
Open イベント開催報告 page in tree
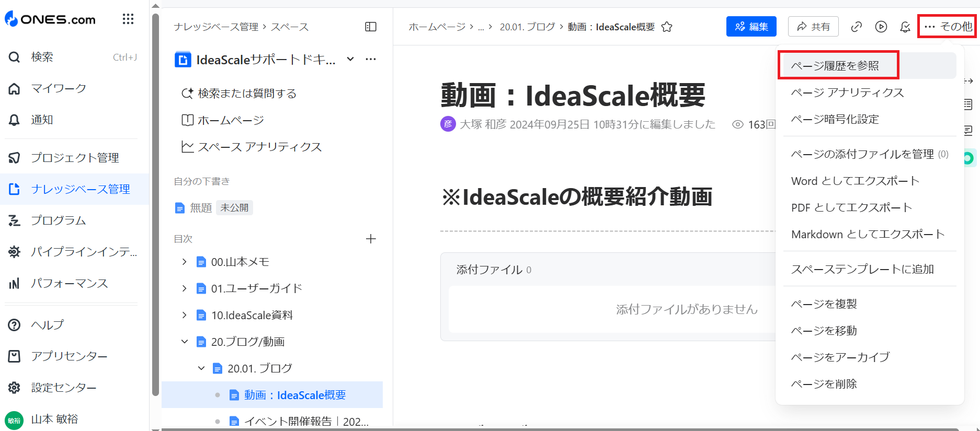point(306,421)
